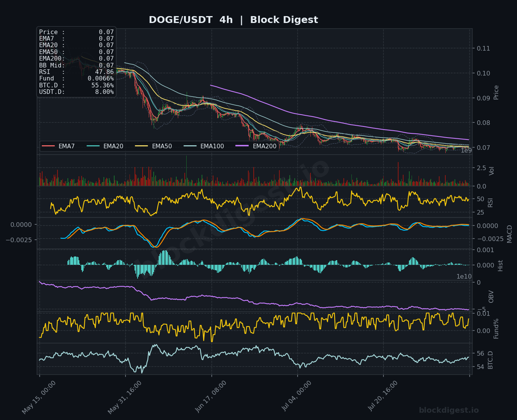Click the 1e10 OBV scale label

tap(464, 277)
